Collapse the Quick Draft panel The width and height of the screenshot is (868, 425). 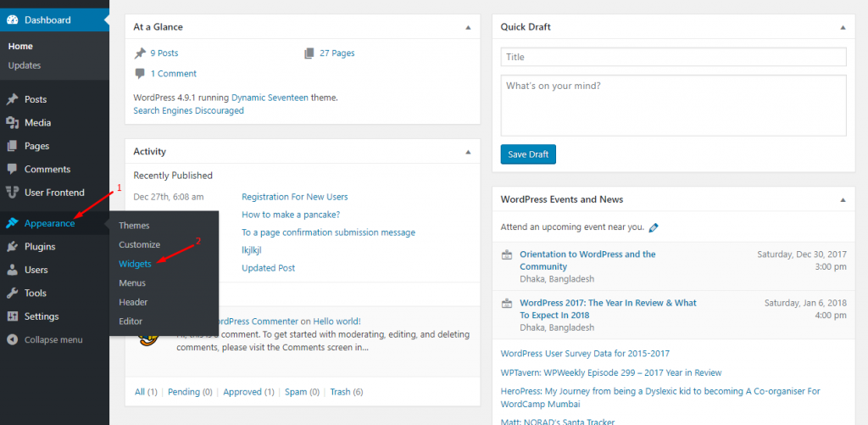[x=842, y=27]
